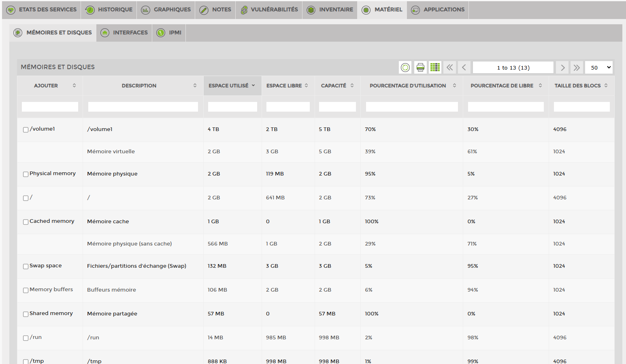The image size is (626, 364).
Task: Sort by Pourcentage de libre column arrows
Action: (x=540, y=85)
